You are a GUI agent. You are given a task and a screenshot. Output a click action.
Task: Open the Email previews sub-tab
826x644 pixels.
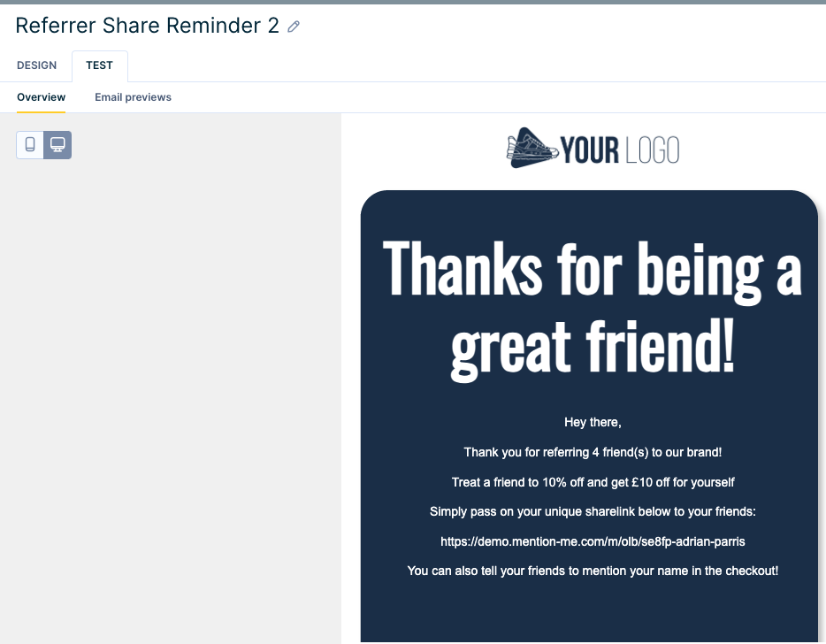[134, 97]
